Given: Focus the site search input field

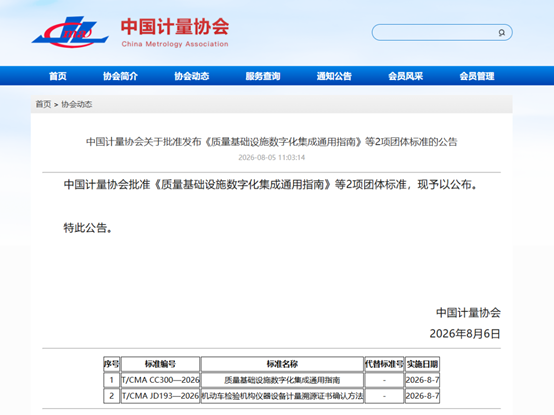Looking at the screenshot, I should click(x=435, y=32).
